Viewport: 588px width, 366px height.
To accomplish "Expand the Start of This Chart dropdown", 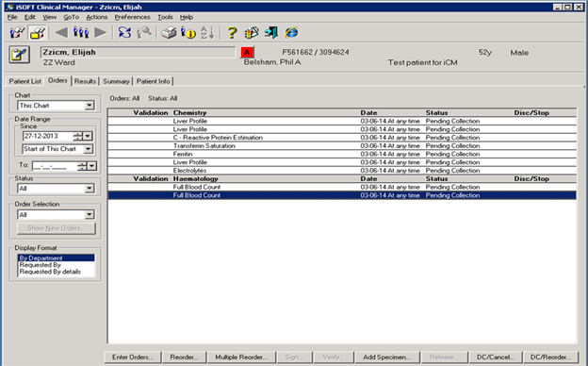I will coord(89,149).
